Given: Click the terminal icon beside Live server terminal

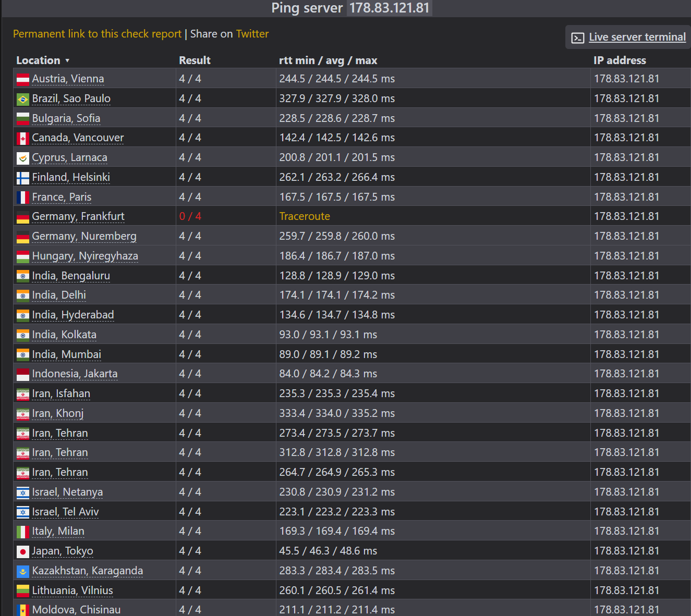Looking at the screenshot, I should point(578,38).
